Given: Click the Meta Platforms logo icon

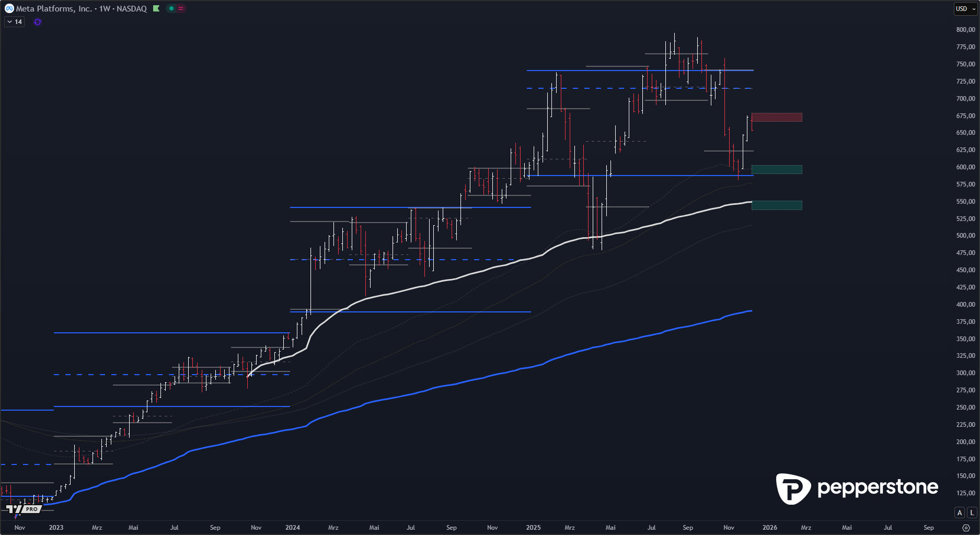Looking at the screenshot, I should pyautogui.click(x=9, y=8).
